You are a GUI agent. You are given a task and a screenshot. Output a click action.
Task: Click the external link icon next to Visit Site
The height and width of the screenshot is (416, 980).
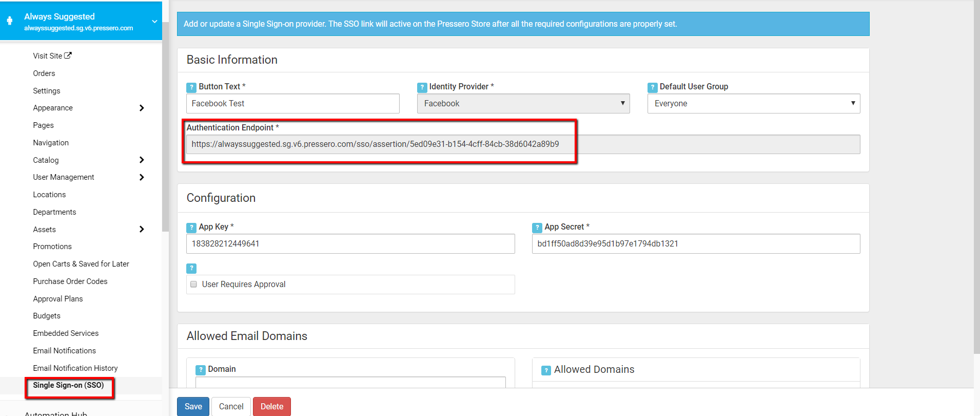point(68,55)
